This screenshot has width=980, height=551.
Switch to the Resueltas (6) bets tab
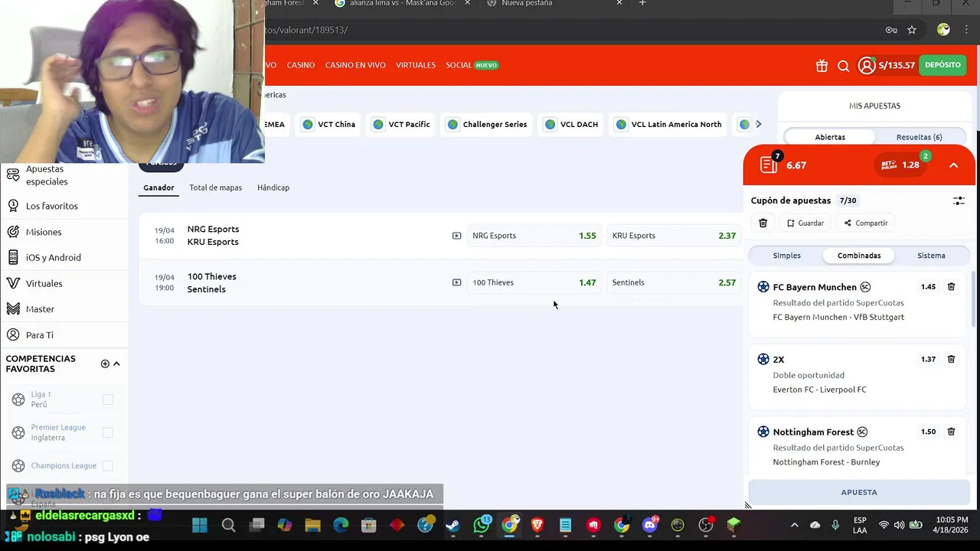click(x=919, y=137)
